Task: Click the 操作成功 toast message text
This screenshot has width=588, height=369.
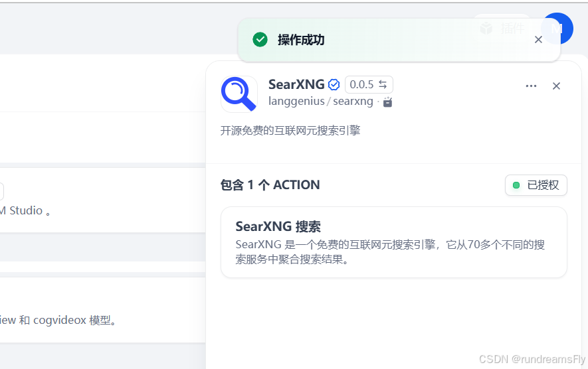Action: (x=301, y=40)
